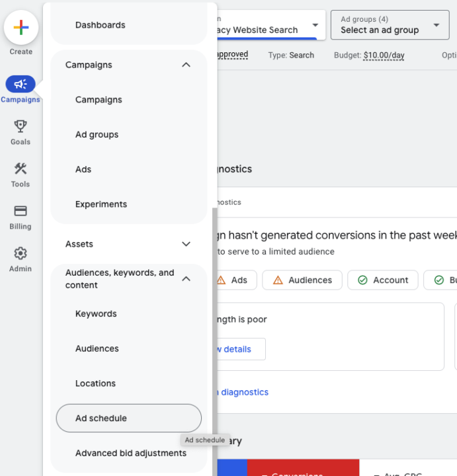This screenshot has height=476, width=457.
Task: Open the ad group selector dropdown
Action: pos(390,25)
